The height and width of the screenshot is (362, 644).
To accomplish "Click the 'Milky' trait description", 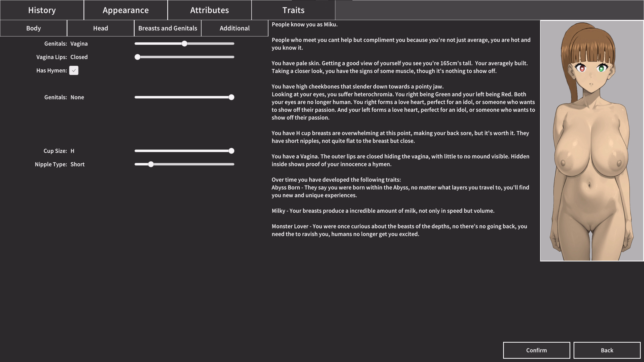I will [383, 211].
